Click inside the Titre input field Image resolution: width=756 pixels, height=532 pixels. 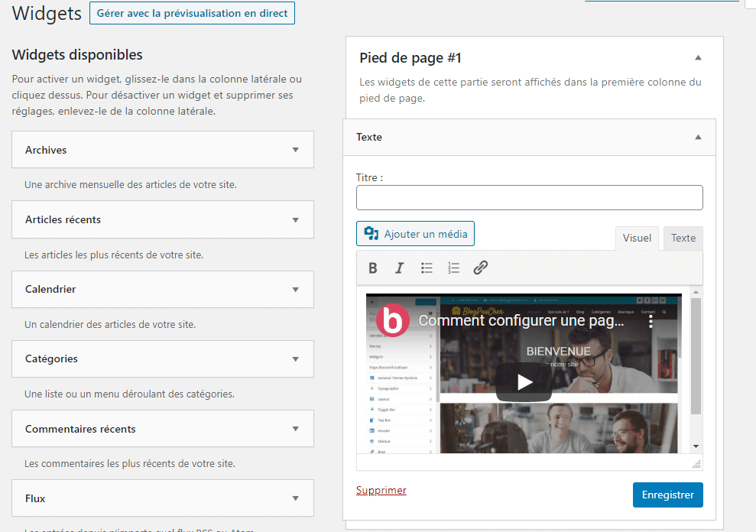529,197
